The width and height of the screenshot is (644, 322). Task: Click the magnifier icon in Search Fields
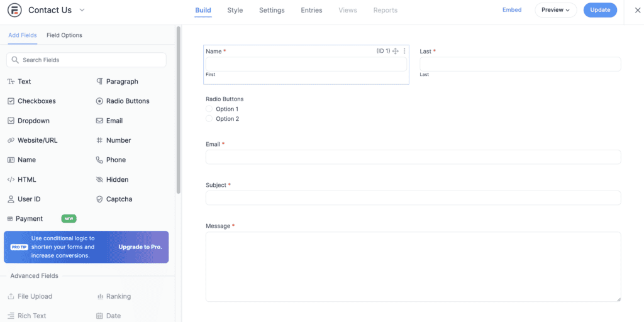[15, 60]
